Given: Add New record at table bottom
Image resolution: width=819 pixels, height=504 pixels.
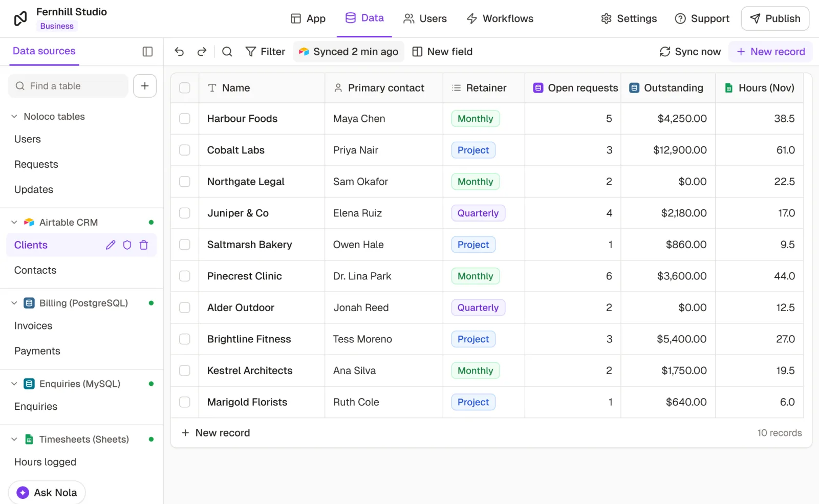Looking at the screenshot, I should [215, 433].
